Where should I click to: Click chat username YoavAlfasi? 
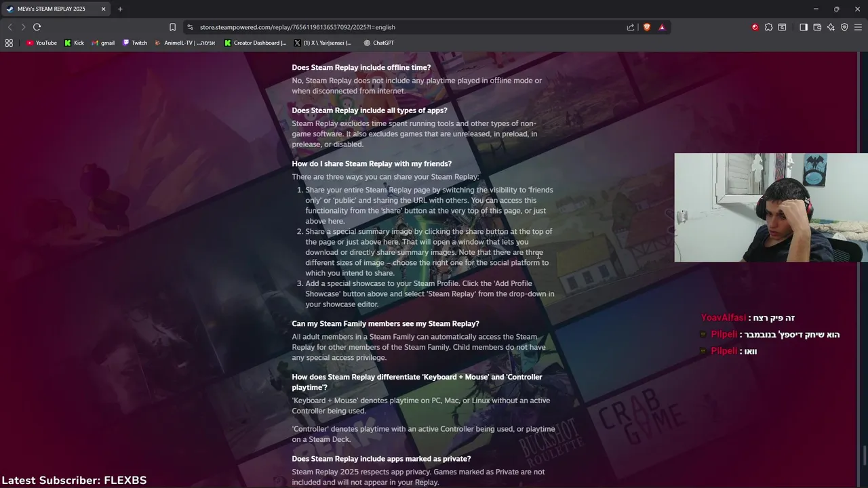pos(724,318)
